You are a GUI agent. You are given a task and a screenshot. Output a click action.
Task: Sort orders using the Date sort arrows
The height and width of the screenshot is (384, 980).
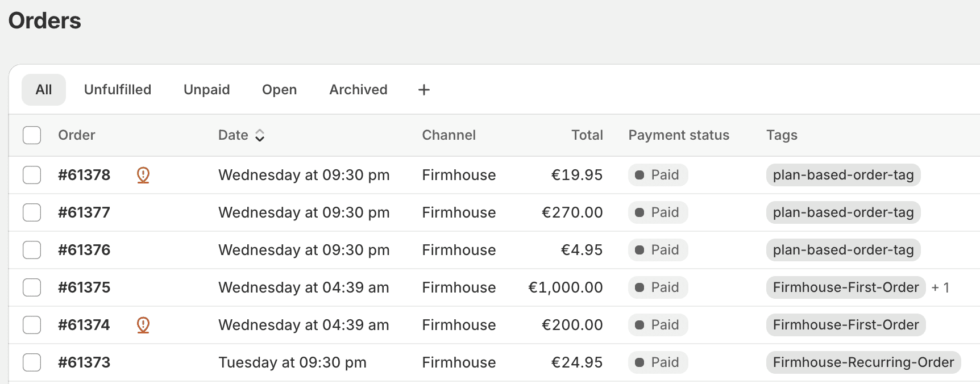[x=260, y=135]
